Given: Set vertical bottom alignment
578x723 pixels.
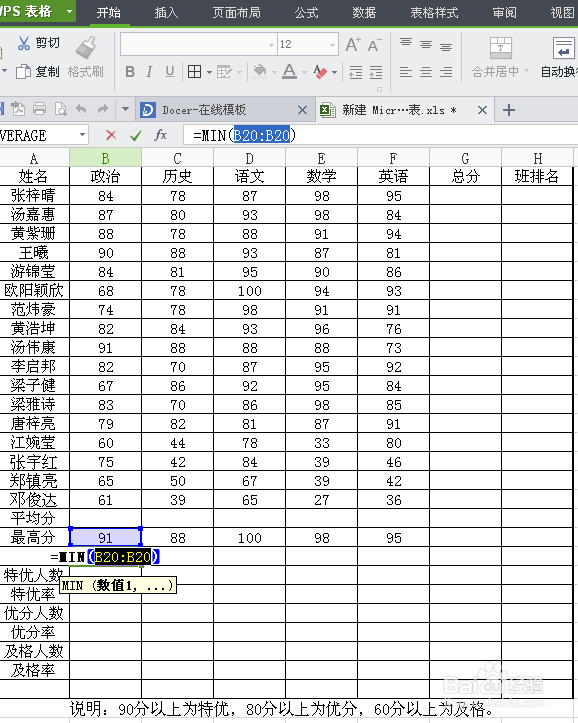Looking at the screenshot, I should (446, 46).
